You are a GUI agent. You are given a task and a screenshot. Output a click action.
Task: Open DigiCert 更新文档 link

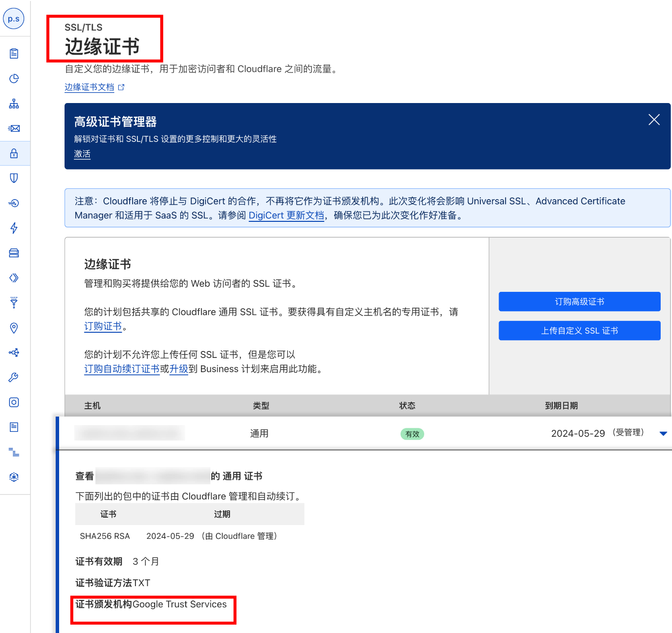[x=286, y=215]
